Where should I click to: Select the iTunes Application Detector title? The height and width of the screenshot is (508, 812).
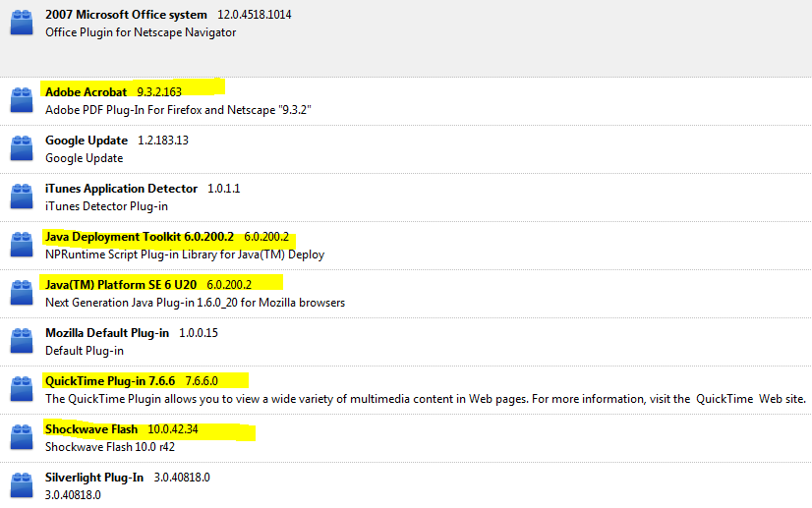pyautogui.click(x=121, y=189)
